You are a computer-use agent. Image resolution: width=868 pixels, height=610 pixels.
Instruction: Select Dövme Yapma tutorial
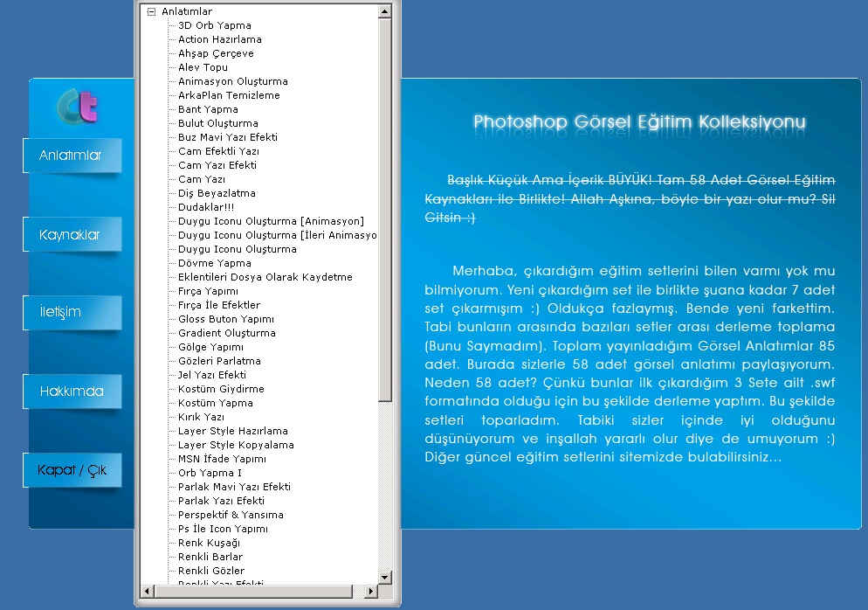coord(215,263)
